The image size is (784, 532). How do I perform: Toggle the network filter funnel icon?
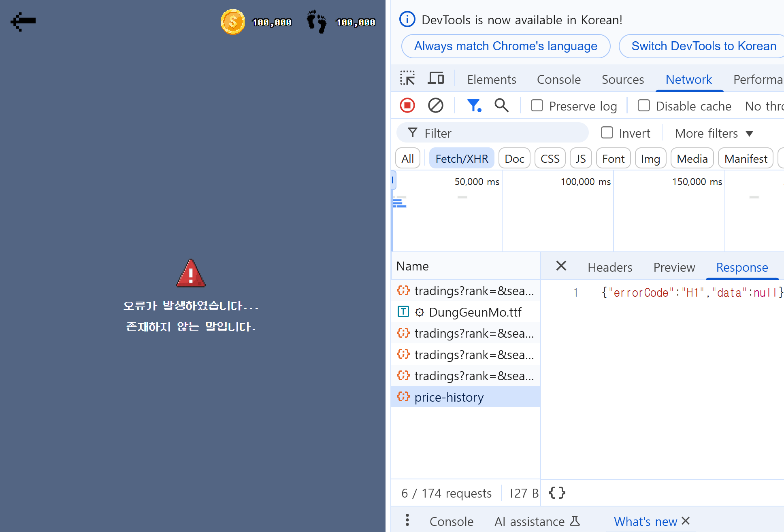click(474, 106)
